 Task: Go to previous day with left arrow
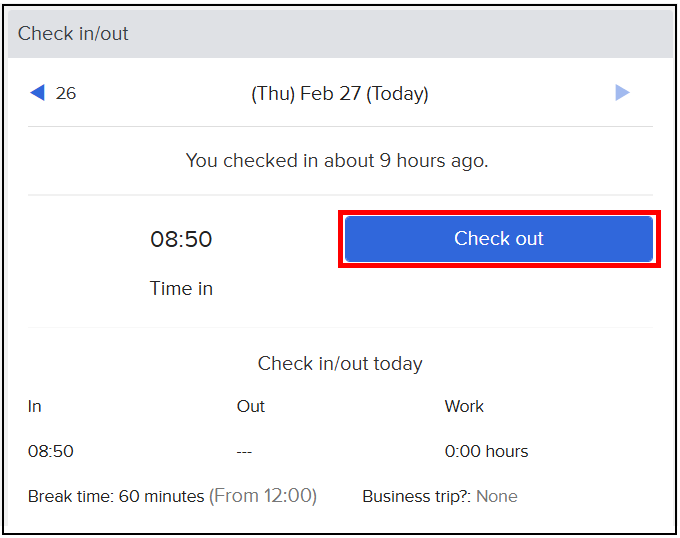click(x=37, y=93)
